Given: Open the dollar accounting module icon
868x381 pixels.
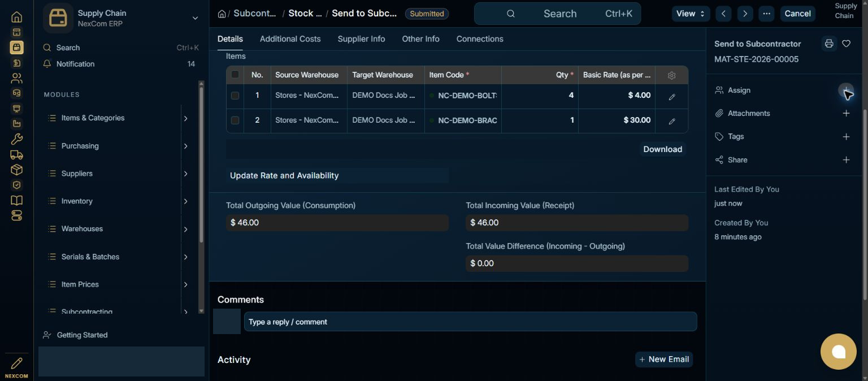Looking at the screenshot, I should pyautogui.click(x=16, y=63).
